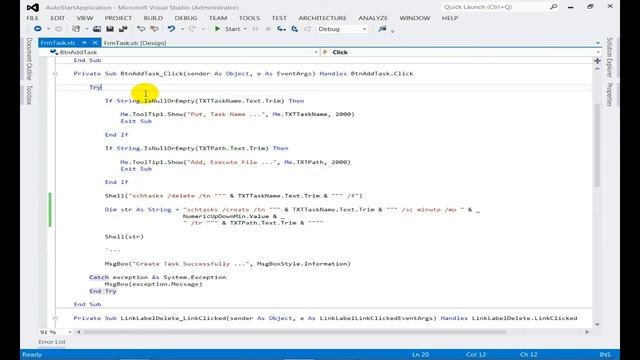Open the Properties side panel
This screenshot has width=640, height=360.
click(609, 95)
